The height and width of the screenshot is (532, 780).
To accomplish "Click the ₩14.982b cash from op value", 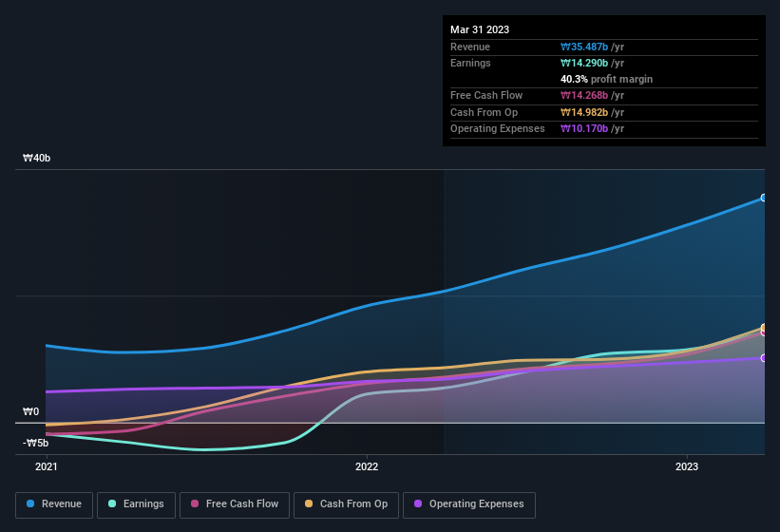I will [x=584, y=112].
